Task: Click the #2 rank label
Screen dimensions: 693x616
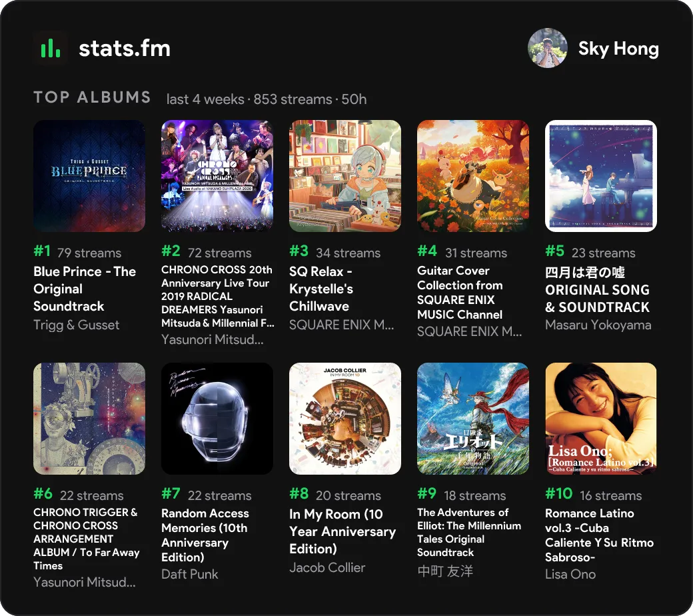Action: coord(171,251)
